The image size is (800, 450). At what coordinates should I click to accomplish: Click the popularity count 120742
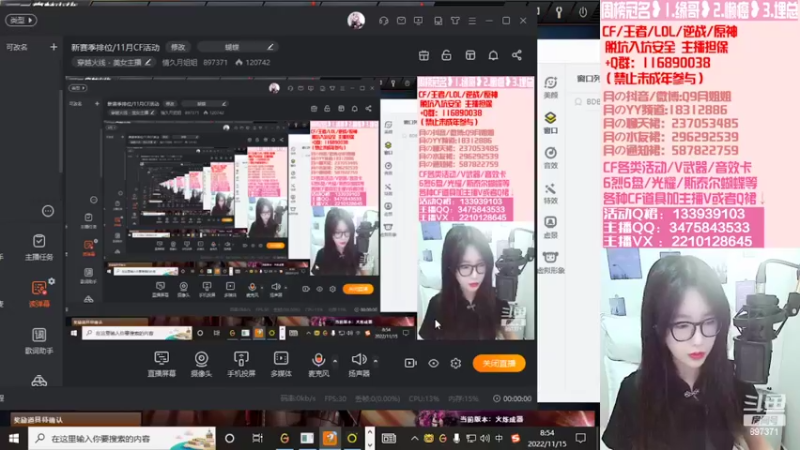click(253, 62)
